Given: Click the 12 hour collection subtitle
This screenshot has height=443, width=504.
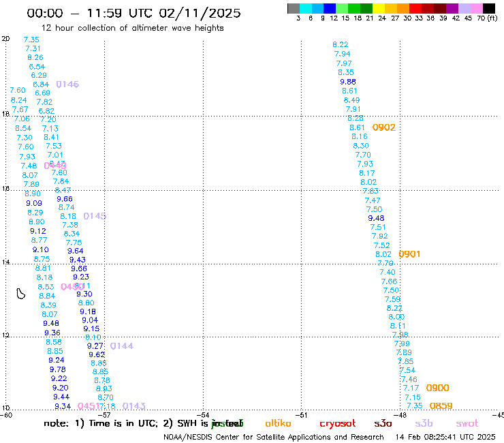Looking at the screenshot, I should 132,28.
